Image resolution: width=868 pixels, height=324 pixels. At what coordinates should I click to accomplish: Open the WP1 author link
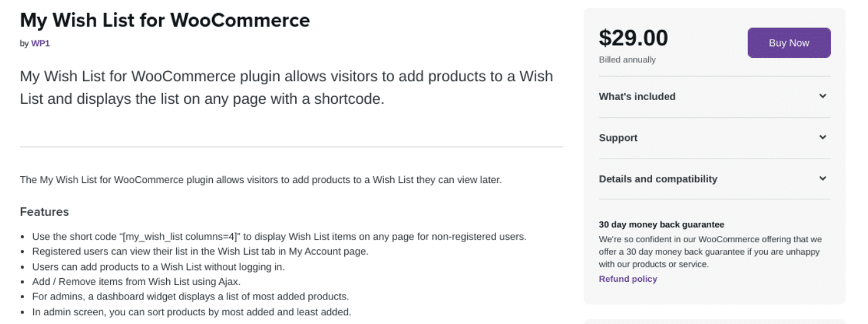40,43
